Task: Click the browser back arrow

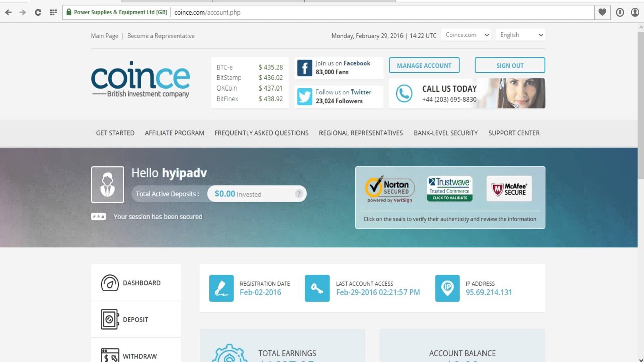Action: [8, 12]
